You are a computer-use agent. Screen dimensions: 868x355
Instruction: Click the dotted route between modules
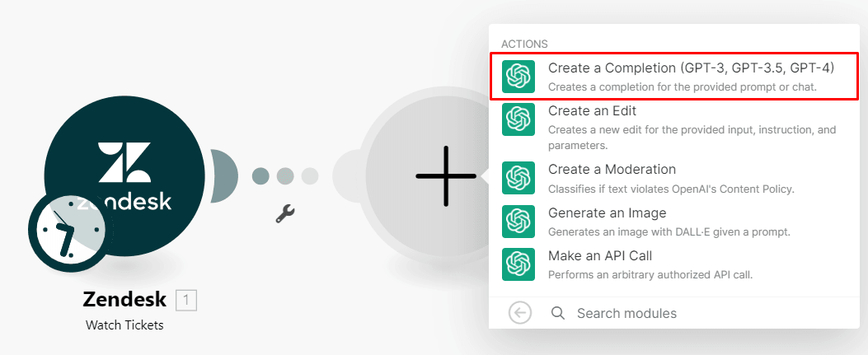[285, 175]
